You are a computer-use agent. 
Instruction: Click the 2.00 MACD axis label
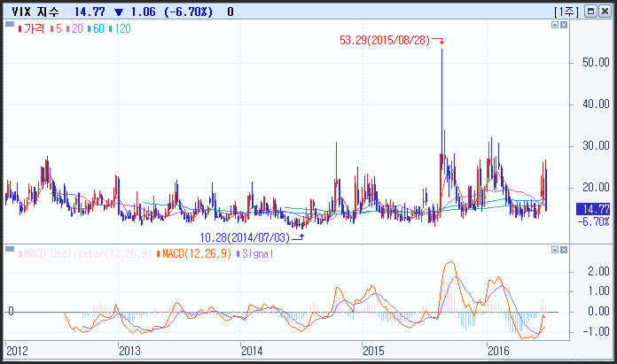598,271
